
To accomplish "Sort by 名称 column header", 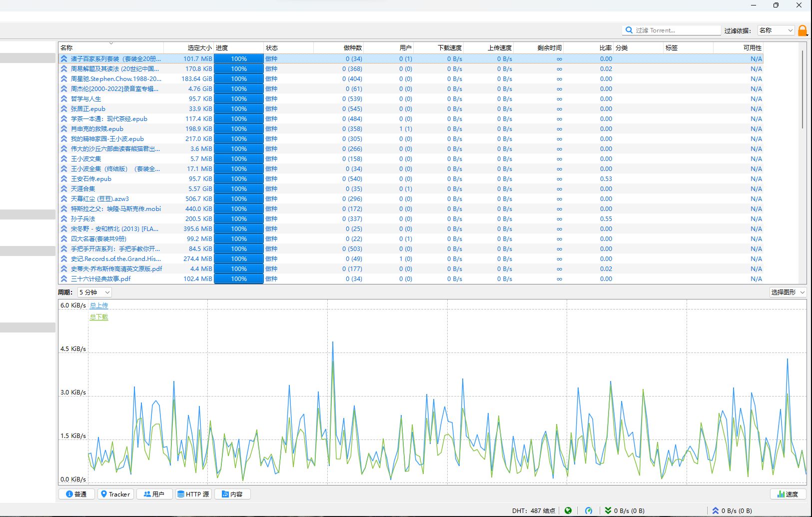I will 111,47.
